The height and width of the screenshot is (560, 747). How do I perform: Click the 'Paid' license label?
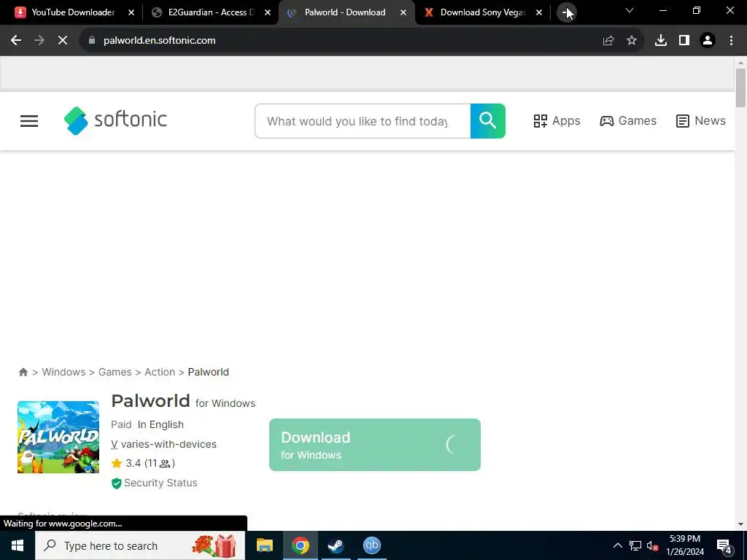click(121, 424)
